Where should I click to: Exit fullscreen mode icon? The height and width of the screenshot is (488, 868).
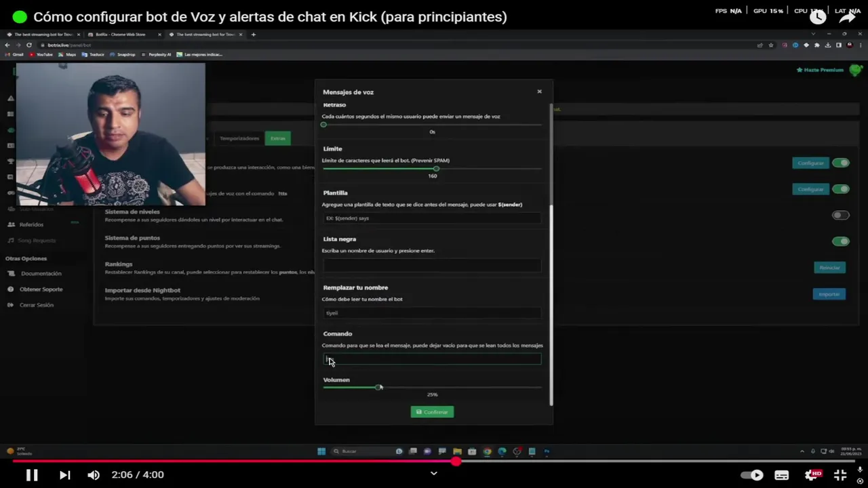tap(840, 475)
